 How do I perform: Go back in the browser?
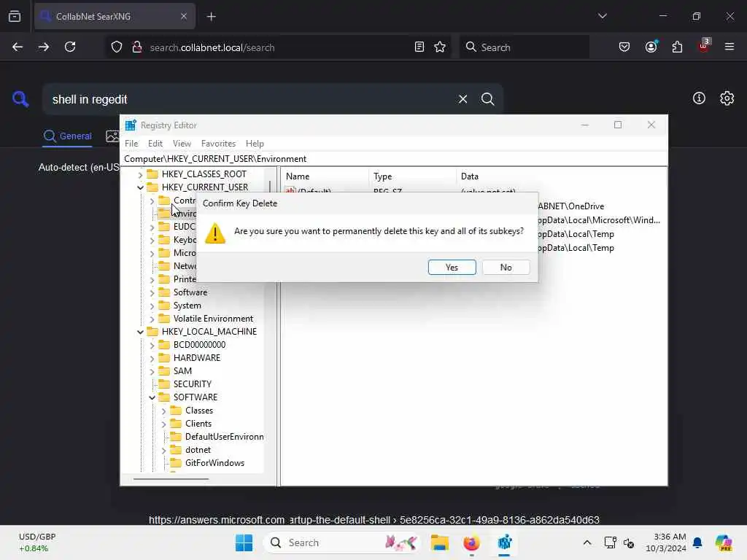click(x=18, y=47)
